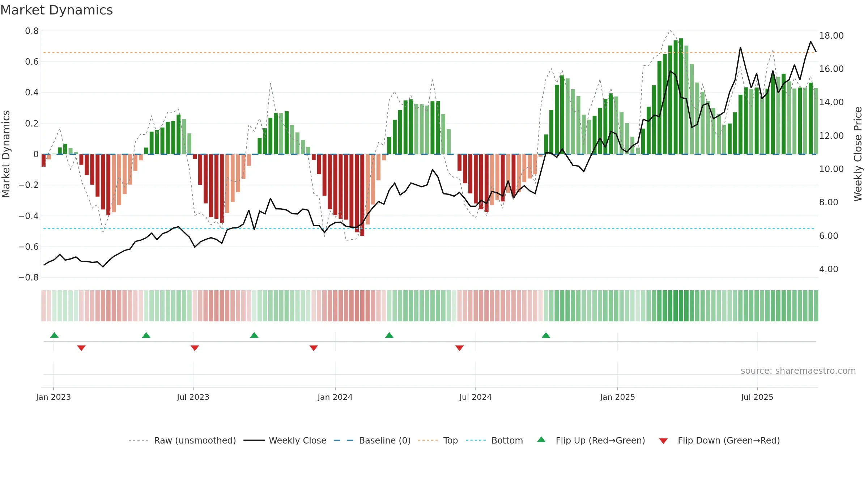Click the flip-up marker near March 2024

pyautogui.click(x=389, y=335)
